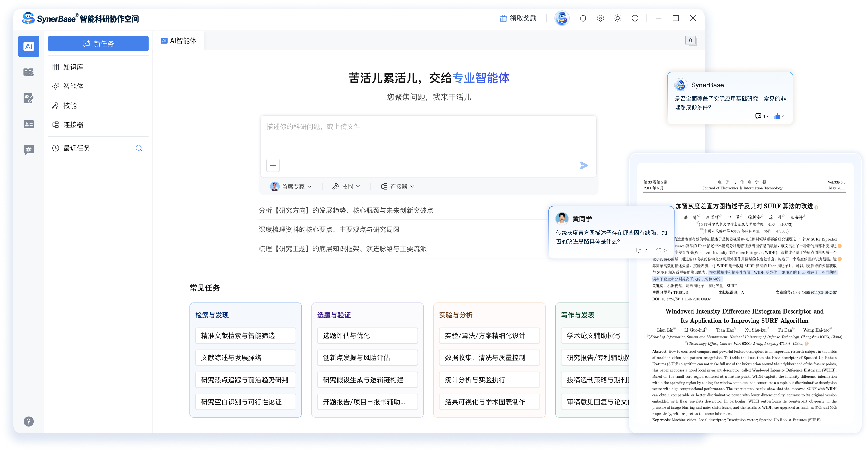Click the refresh sync icon
This screenshot has width=868, height=451.
coord(635,18)
